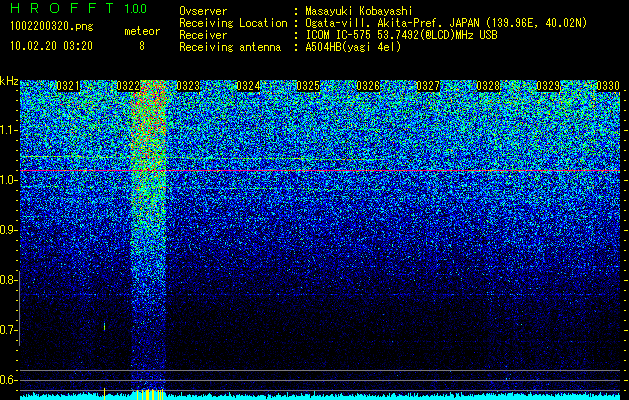Click the ICOM IC-575 53.7492 MHz USB text

(x=401, y=35)
